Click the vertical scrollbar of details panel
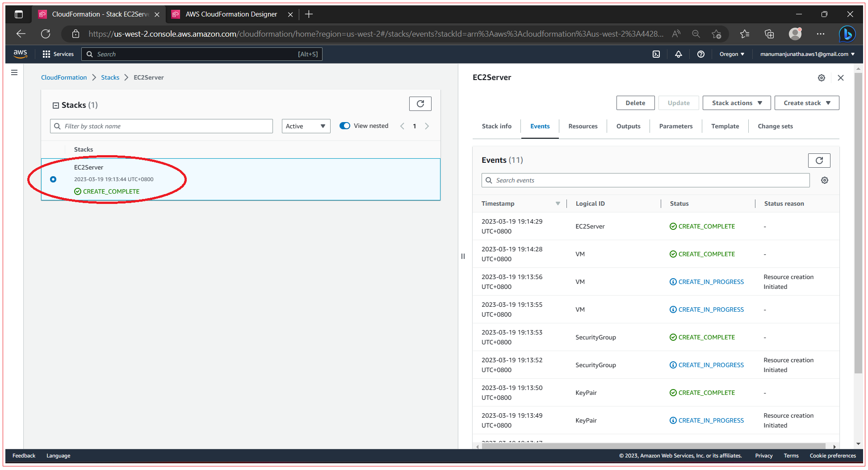Viewport: 868px width, 470px height. [x=858, y=223]
